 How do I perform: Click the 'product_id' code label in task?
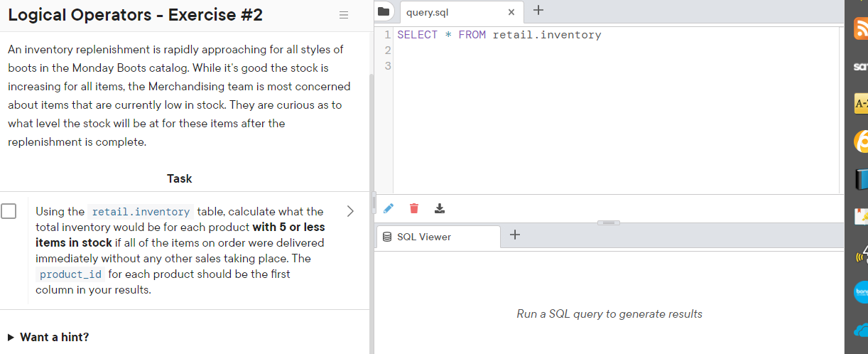pyautogui.click(x=70, y=274)
